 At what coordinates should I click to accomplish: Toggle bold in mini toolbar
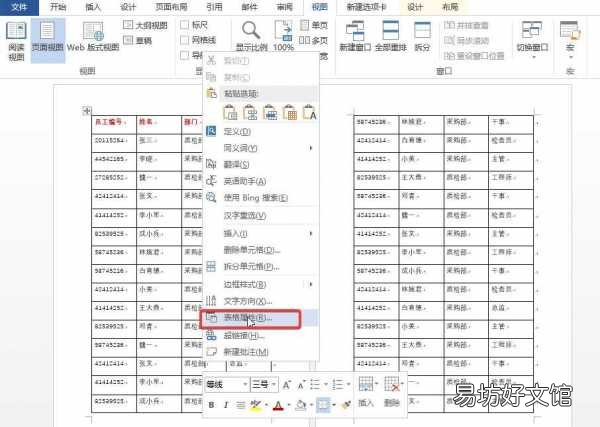coord(211,405)
